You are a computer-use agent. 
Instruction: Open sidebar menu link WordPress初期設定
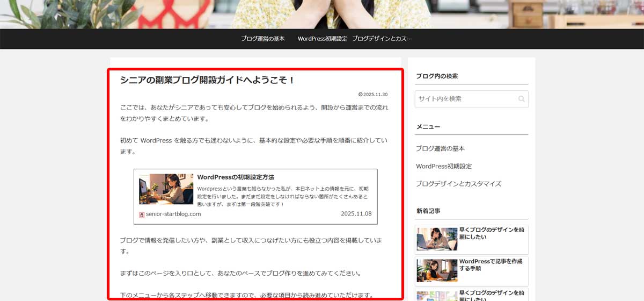coord(444,166)
